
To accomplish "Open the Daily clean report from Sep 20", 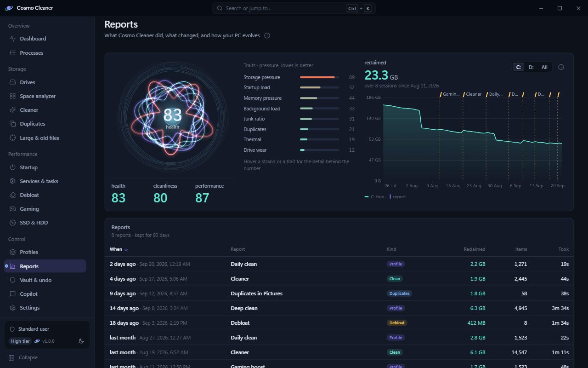I will [x=339, y=264].
